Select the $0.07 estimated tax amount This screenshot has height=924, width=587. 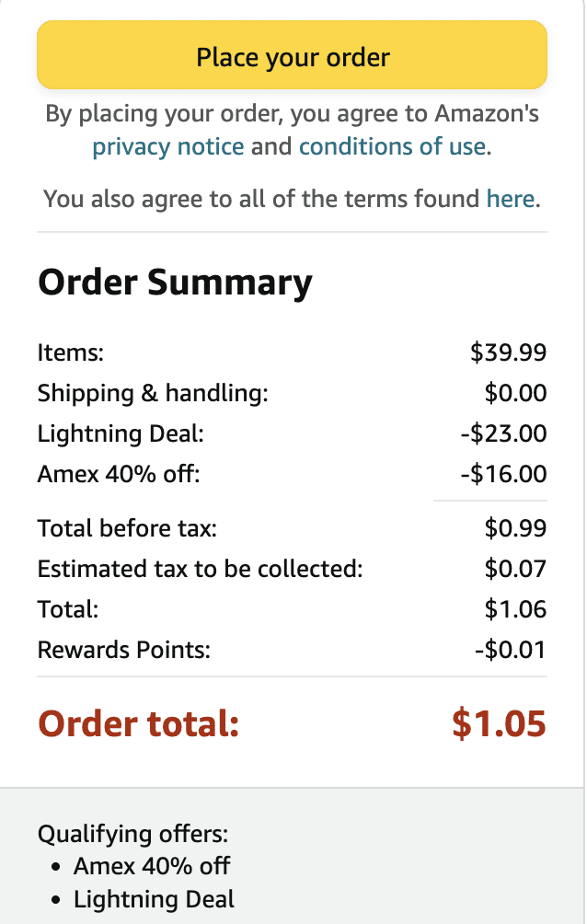coord(515,569)
